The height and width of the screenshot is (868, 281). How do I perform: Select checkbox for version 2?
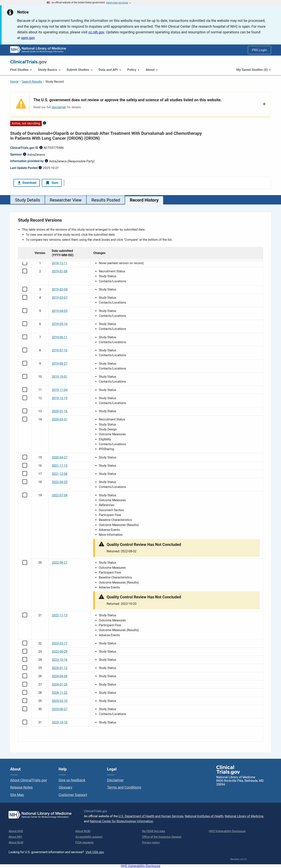[x=25, y=271]
